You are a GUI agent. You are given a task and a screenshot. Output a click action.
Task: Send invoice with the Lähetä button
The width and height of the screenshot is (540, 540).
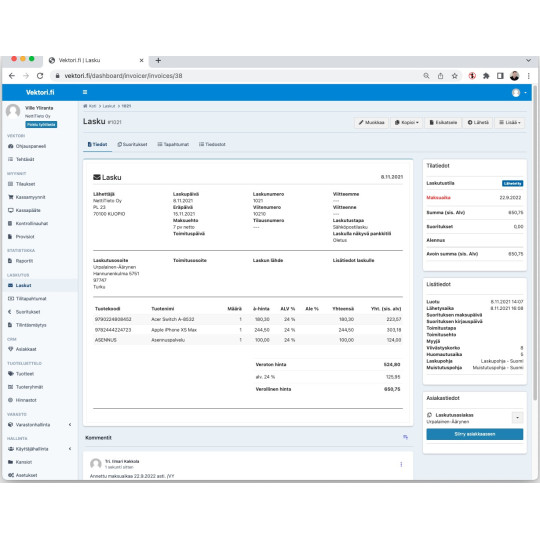tap(478, 122)
